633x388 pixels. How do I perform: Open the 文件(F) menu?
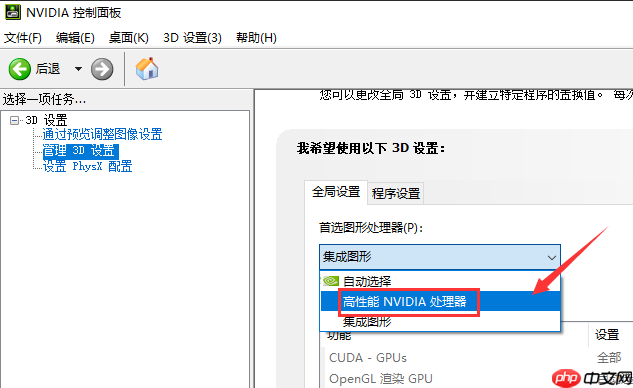point(23,38)
